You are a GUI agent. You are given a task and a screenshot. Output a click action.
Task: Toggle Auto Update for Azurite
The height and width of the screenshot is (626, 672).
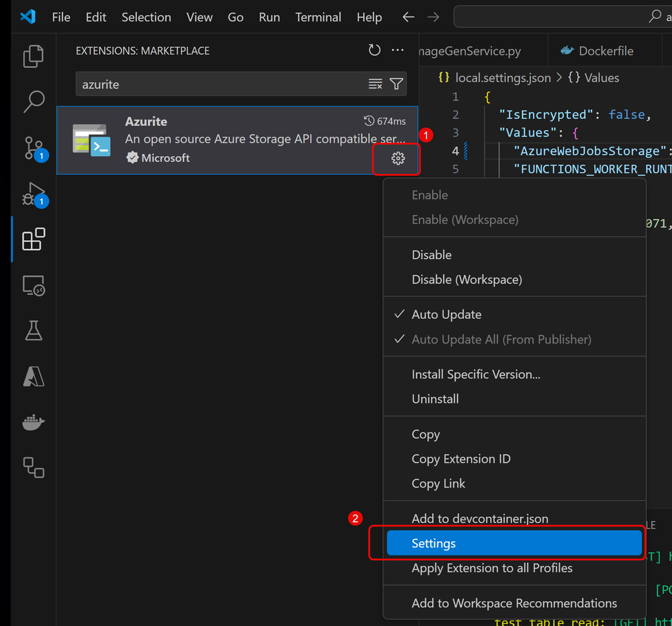(x=448, y=314)
